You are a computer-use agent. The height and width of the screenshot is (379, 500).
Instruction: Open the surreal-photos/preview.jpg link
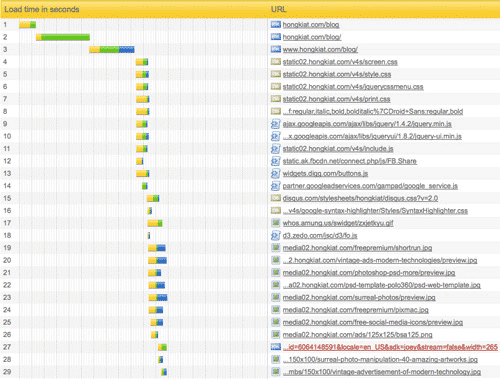[x=359, y=297]
